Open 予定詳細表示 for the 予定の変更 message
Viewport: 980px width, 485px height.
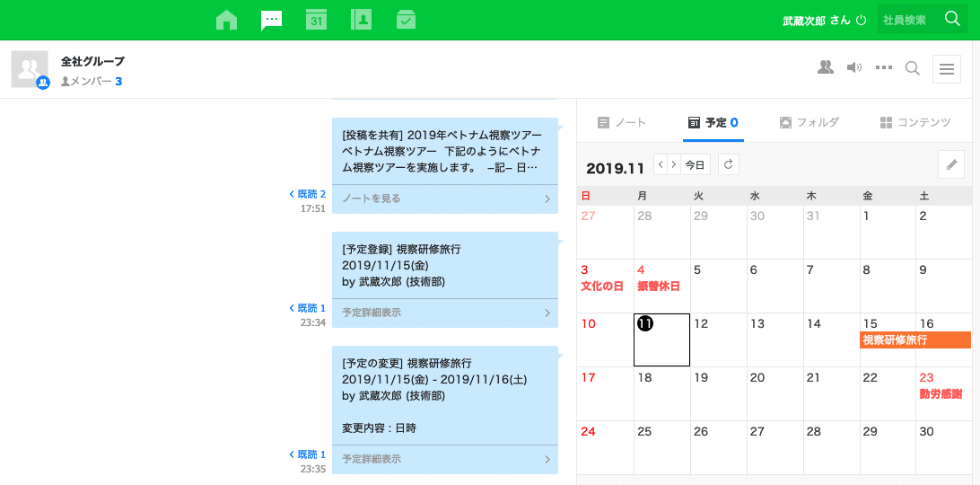tap(372, 459)
